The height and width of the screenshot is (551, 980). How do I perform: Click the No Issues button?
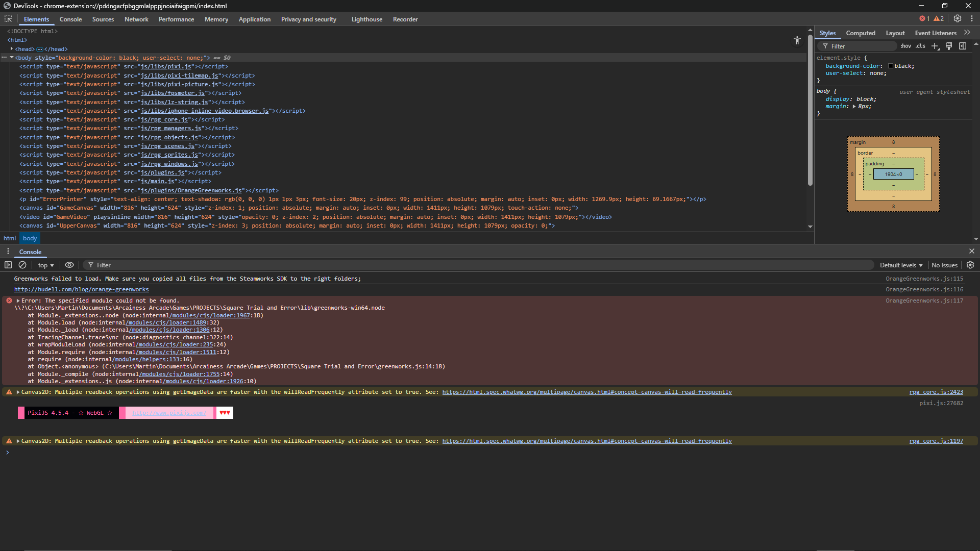point(944,265)
